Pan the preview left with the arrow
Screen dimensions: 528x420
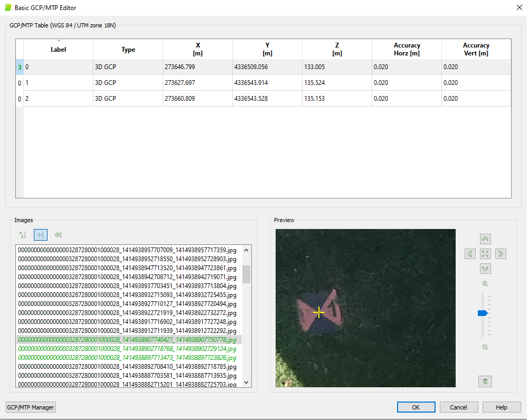tap(470, 254)
